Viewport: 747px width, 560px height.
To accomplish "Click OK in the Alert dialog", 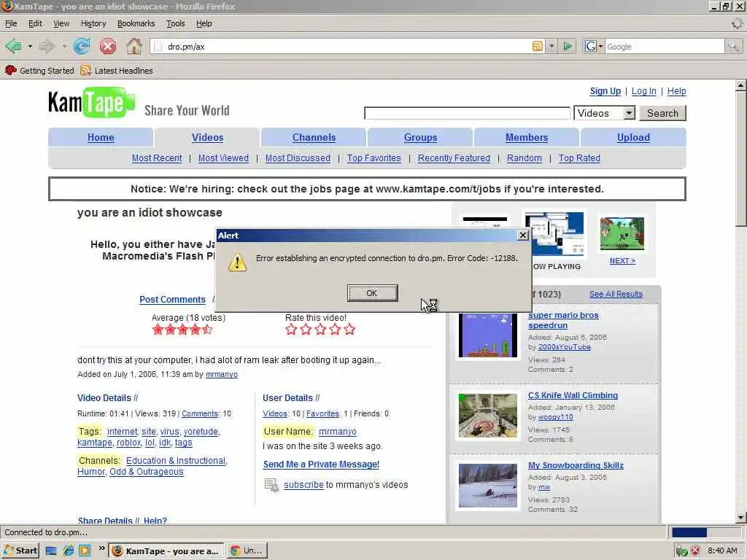I will (x=372, y=293).
